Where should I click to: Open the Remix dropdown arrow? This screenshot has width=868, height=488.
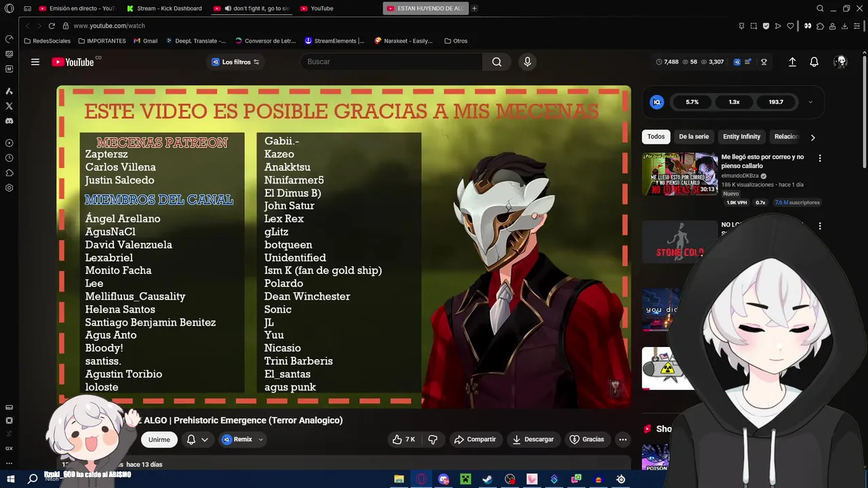260,439
